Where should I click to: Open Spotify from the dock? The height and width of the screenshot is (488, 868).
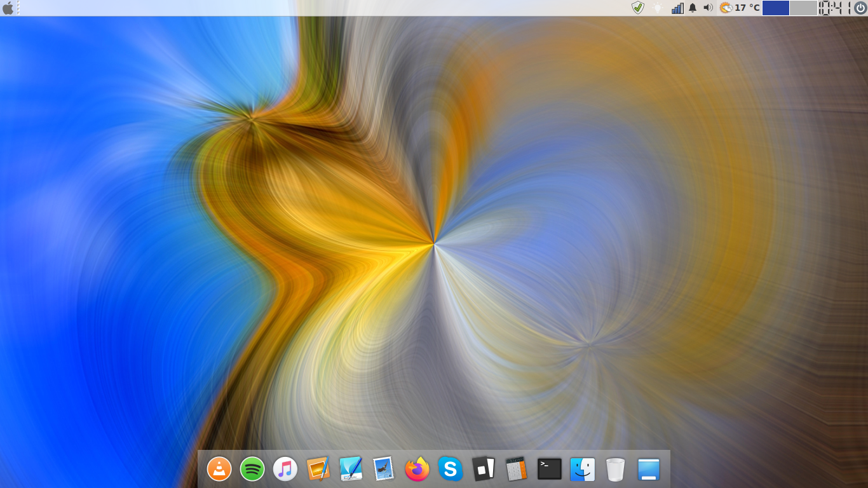[252, 470]
